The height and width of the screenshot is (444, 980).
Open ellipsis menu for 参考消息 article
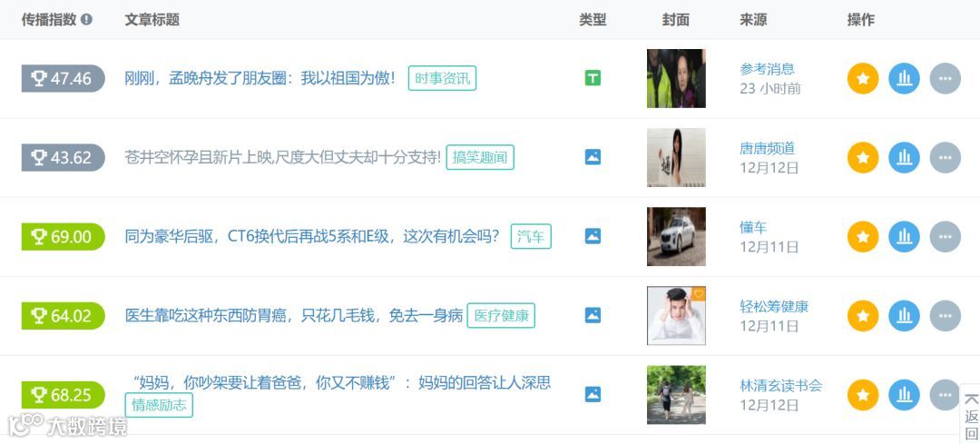(945, 79)
